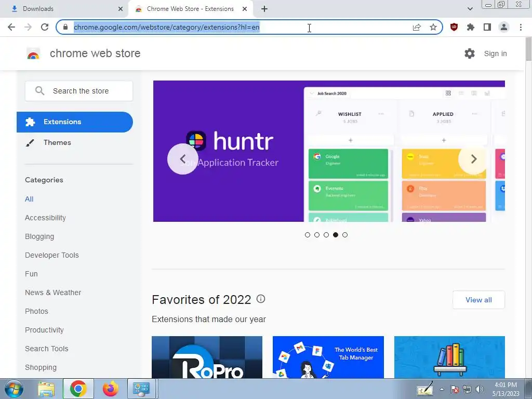Open the web store settings gear
Viewport: 532px width, 399px height.
[470, 54]
